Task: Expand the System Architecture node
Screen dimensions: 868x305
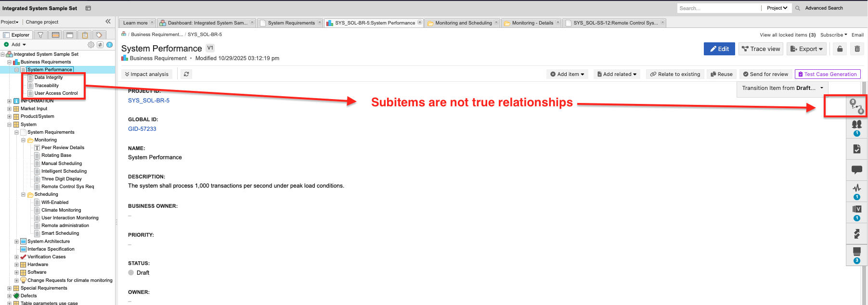Action: 16,241
